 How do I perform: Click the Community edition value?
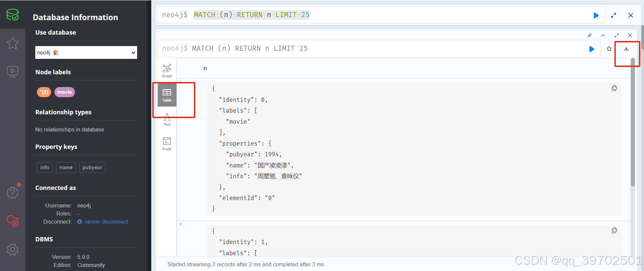(91, 265)
